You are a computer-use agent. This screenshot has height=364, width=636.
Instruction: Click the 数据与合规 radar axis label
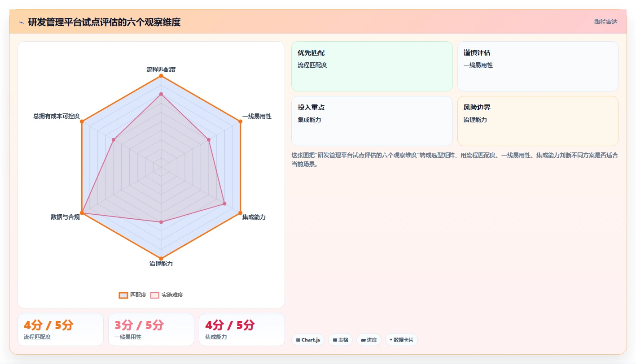click(x=65, y=217)
